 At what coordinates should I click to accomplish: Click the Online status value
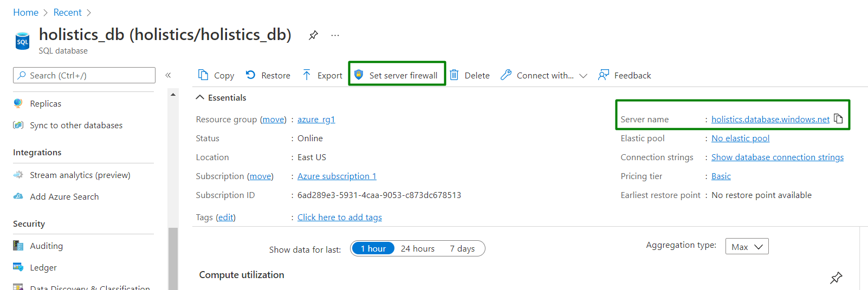[x=310, y=138]
